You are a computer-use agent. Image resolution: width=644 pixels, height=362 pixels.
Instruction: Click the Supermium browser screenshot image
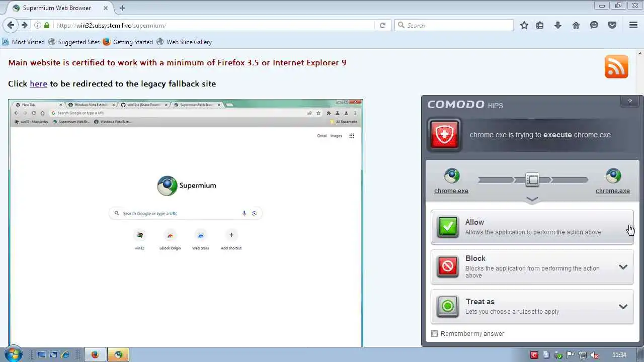pos(186,223)
